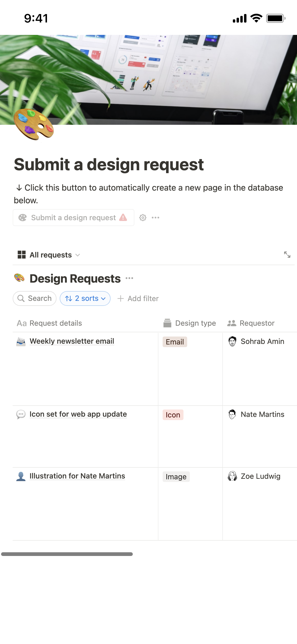Click the paint palette page icon
This screenshot has width=297, height=644.
pos(34,124)
